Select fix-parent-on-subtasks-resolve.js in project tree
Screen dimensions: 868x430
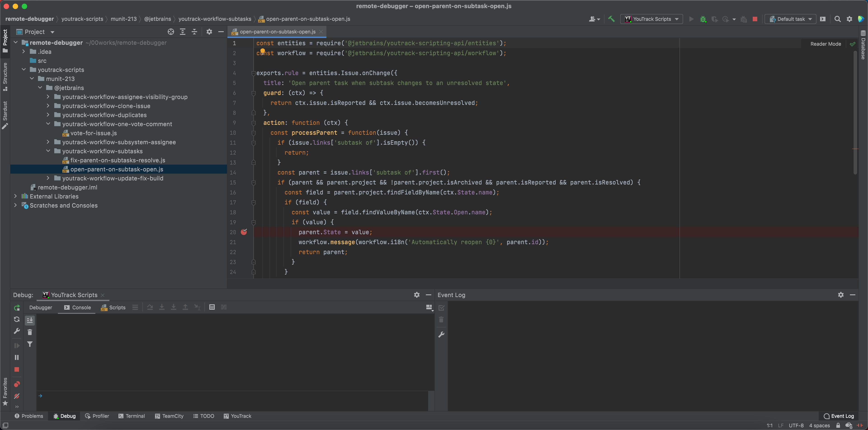click(118, 160)
